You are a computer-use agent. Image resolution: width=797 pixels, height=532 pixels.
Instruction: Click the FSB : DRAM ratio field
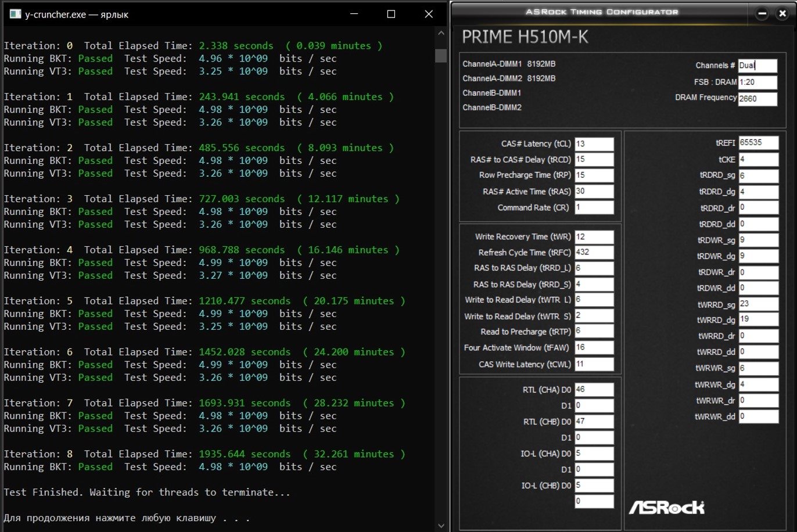coord(757,82)
